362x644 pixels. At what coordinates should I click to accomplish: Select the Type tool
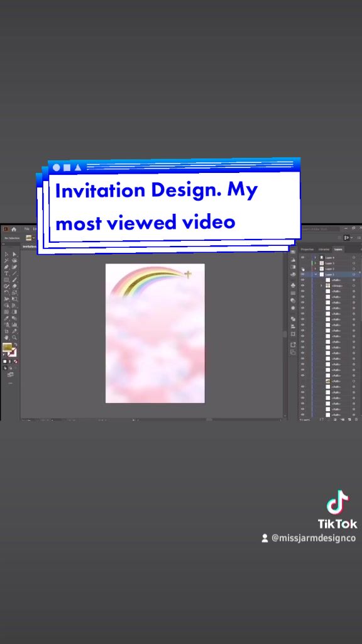6,274
